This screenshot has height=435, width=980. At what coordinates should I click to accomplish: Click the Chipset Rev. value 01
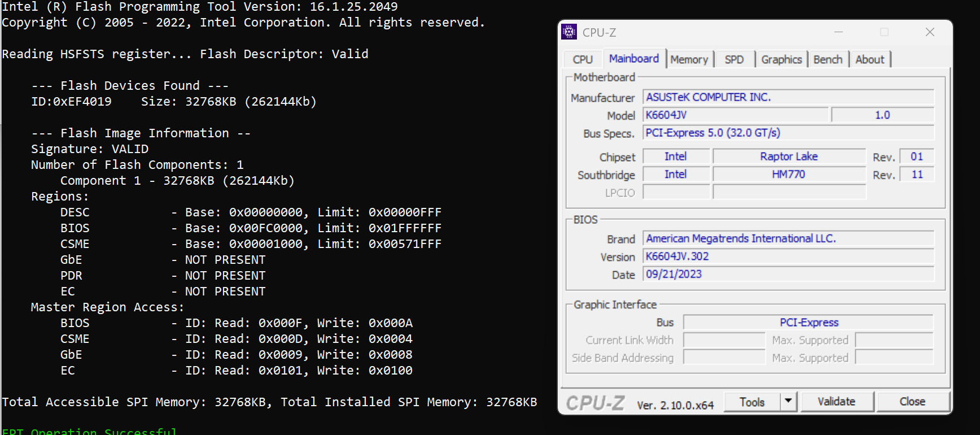pyautogui.click(x=917, y=156)
